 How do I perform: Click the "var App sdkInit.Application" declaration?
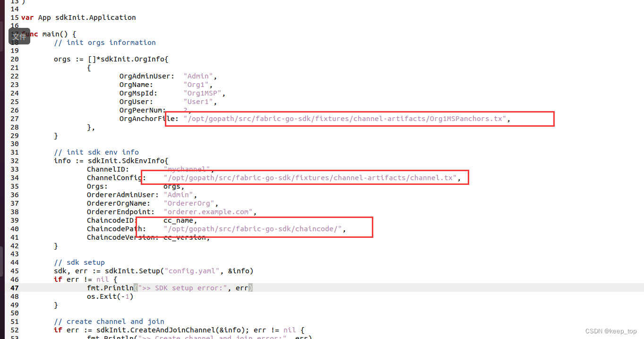point(78,17)
